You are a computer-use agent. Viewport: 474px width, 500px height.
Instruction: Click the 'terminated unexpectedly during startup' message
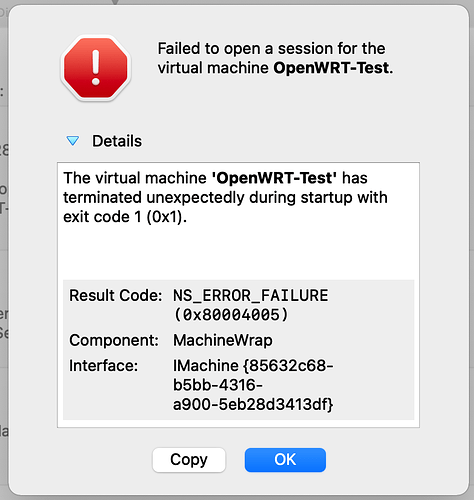point(225,197)
